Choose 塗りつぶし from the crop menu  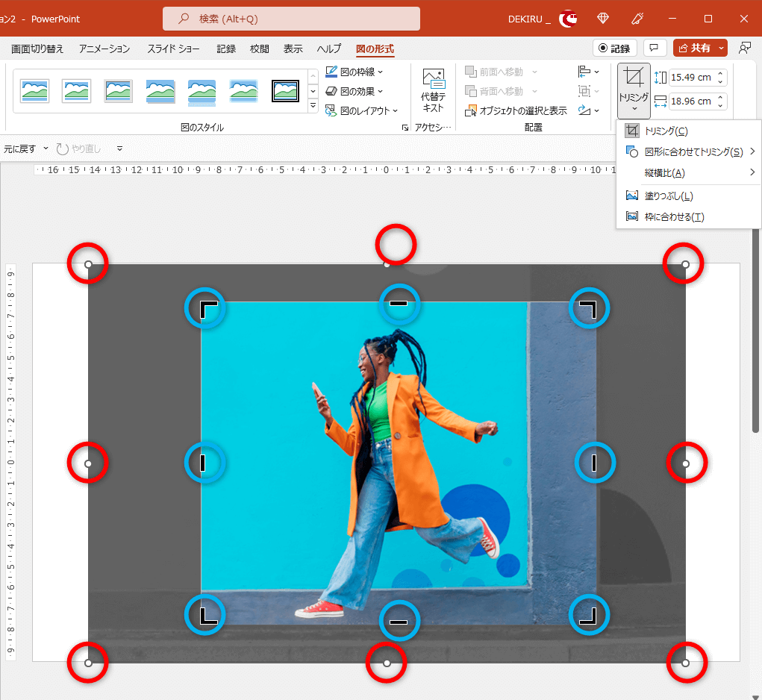pyautogui.click(x=669, y=196)
